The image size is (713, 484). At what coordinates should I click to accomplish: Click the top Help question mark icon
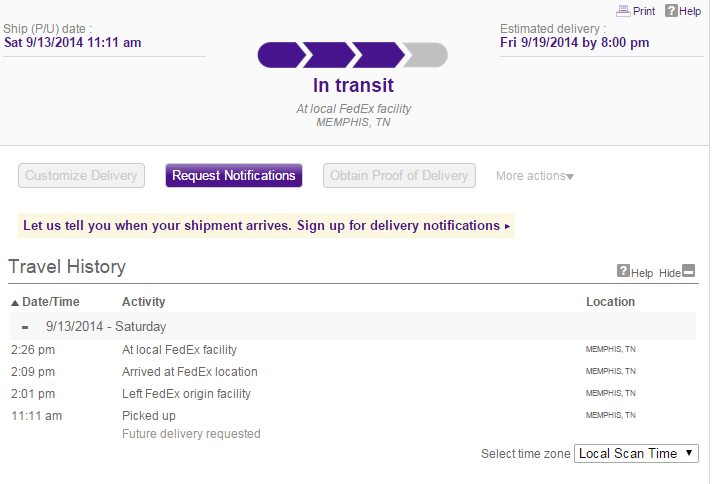pyautogui.click(x=671, y=11)
